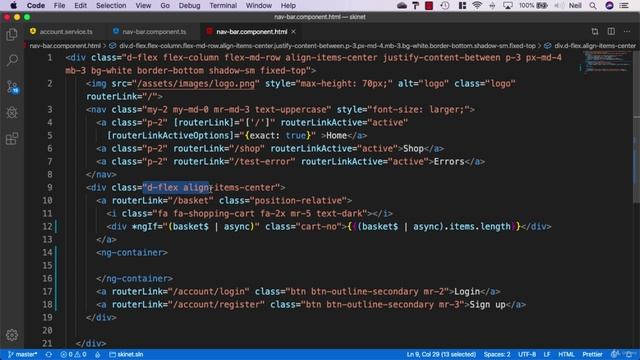Click the code minimap preview
Image resolution: width=640 pixels, height=360 pixels.
tap(606, 62)
